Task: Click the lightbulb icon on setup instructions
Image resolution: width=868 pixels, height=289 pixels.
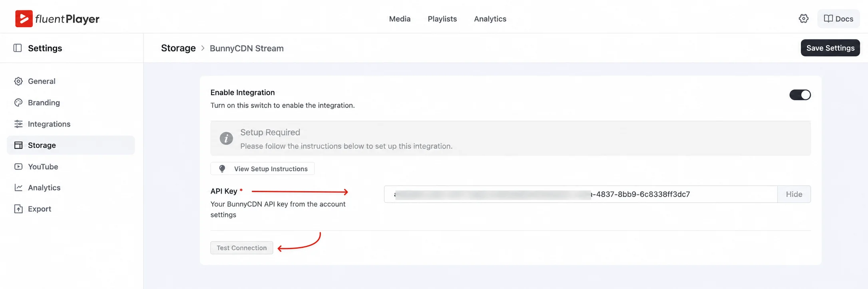Action: [x=222, y=168]
